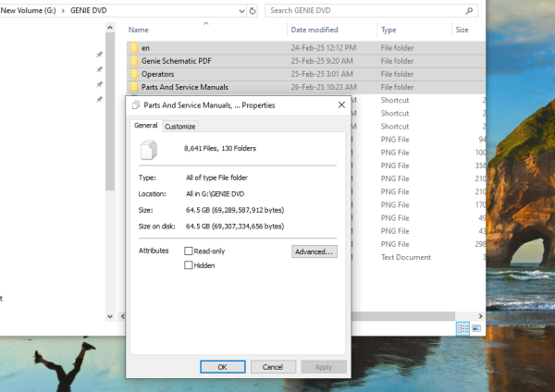This screenshot has width=555, height=392.
Task: Click into Search GENIE DVD field
Action: coord(371,10)
